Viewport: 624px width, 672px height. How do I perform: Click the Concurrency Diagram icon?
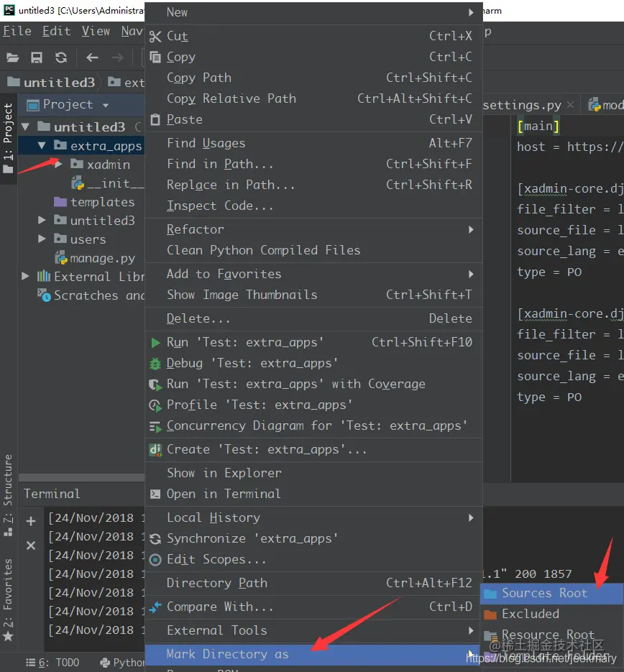pos(155,426)
